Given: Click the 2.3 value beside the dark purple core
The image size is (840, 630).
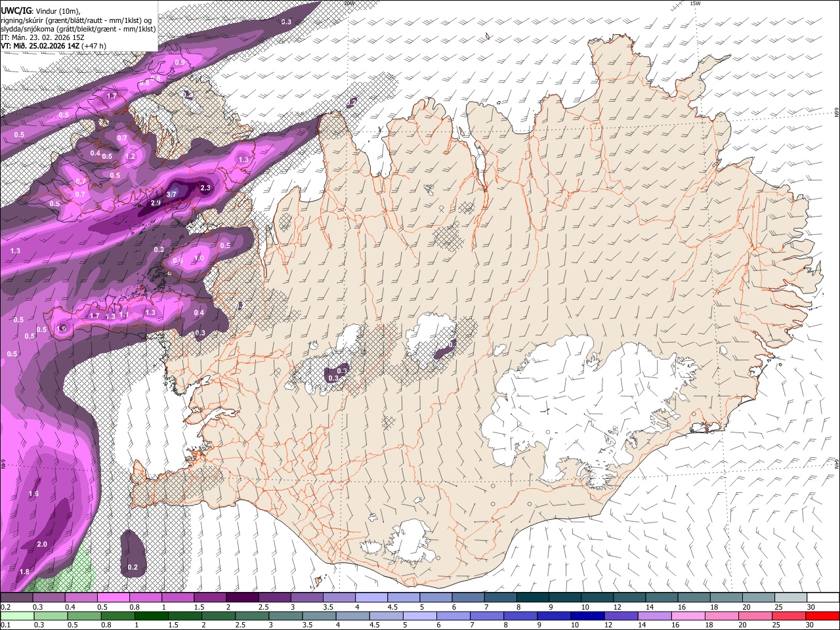Looking at the screenshot, I should tap(205, 188).
